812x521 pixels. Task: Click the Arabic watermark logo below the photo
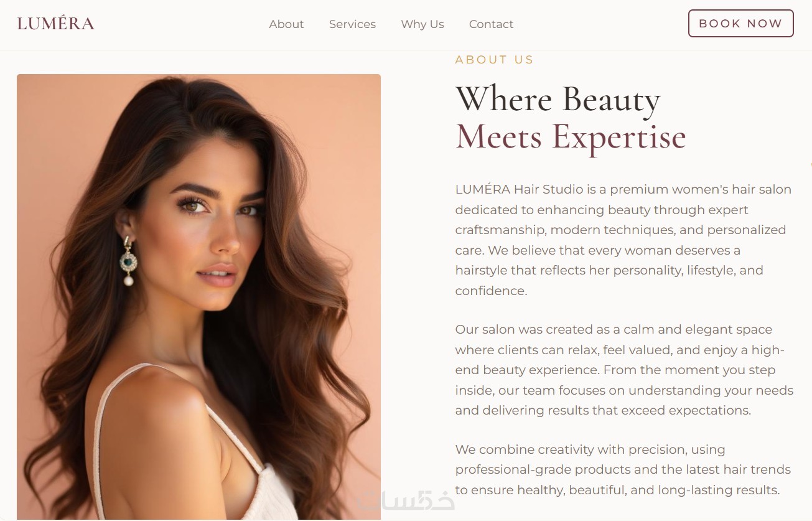(406, 500)
